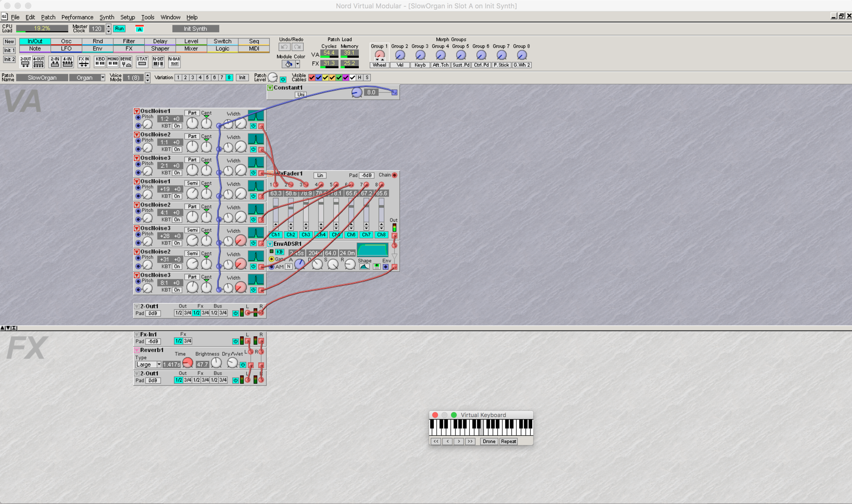Click the Patch Level knob
Viewport: 852px width, 504px height.
[x=273, y=78]
